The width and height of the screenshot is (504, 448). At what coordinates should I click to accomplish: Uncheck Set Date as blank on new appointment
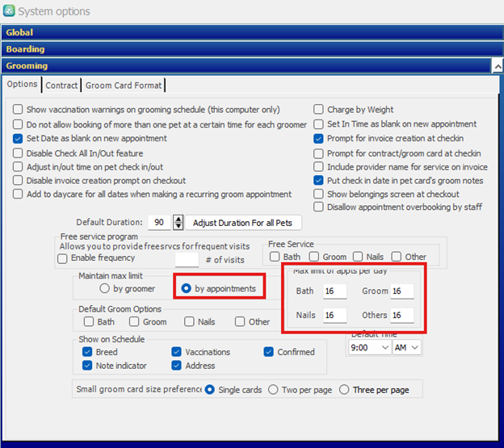18,138
